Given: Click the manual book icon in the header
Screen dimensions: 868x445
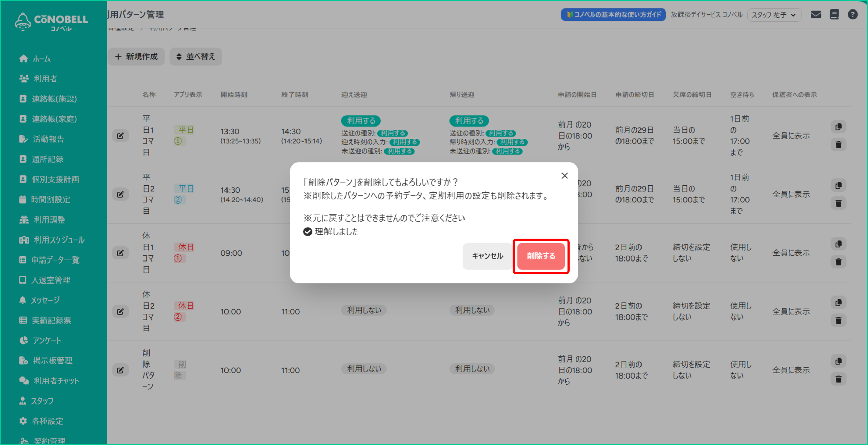Looking at the screenshot, I should (834, 15).
